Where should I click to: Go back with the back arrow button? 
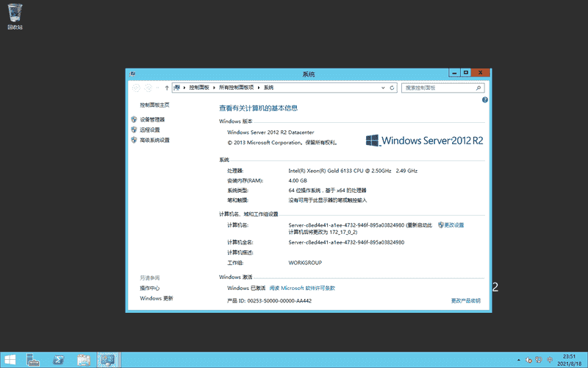136,88
